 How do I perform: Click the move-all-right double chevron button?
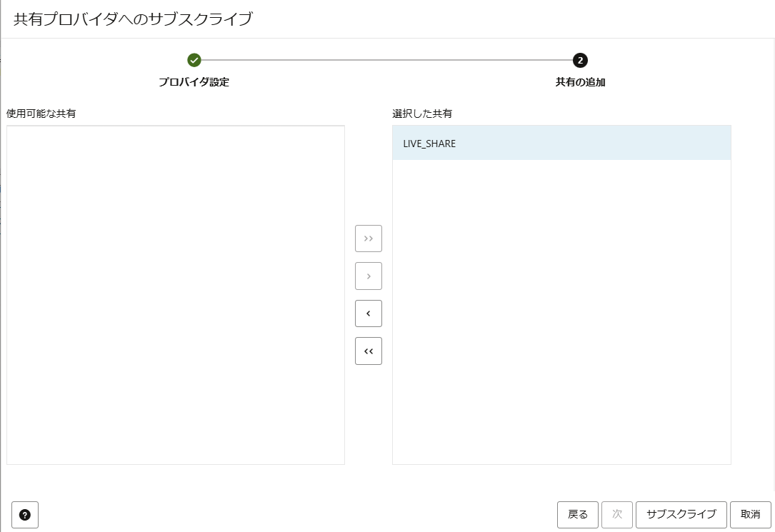(368, 238)
